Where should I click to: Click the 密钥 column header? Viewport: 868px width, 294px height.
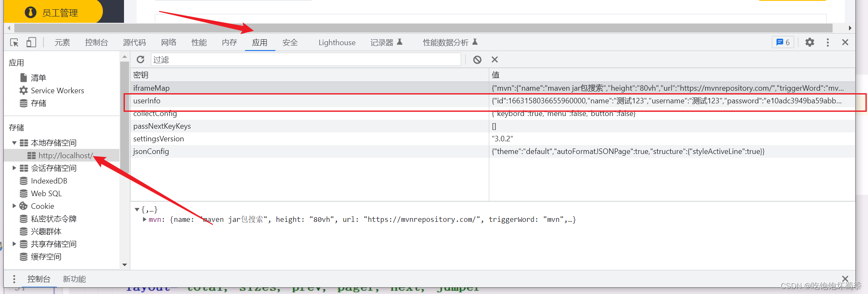(310, 75)
